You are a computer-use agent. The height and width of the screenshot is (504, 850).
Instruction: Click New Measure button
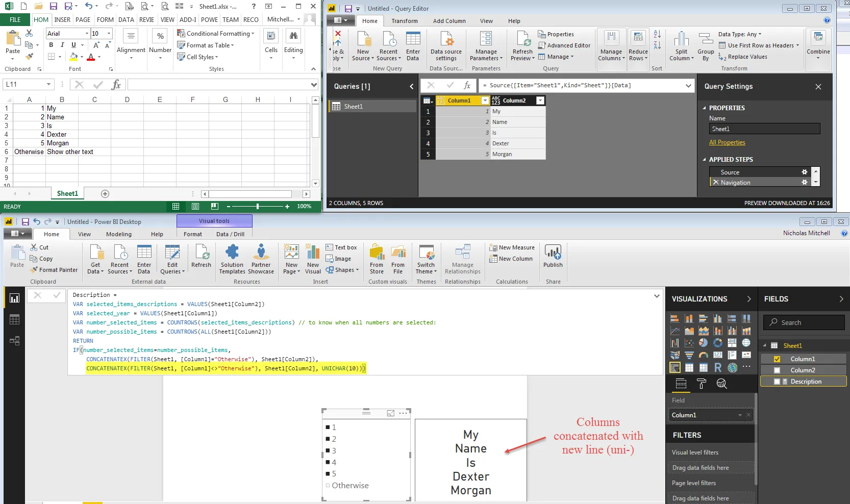pyautogui.click(x=512, y=247)
